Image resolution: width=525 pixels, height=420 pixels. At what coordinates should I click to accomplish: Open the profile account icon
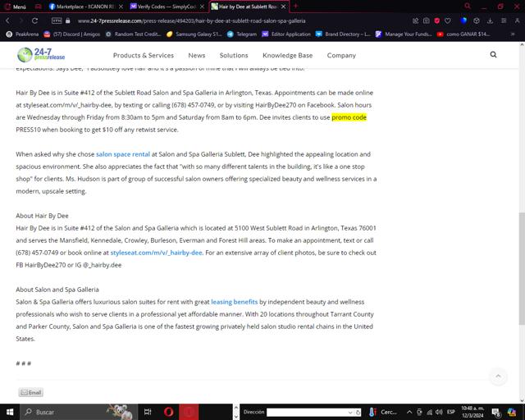click(518, 21)
